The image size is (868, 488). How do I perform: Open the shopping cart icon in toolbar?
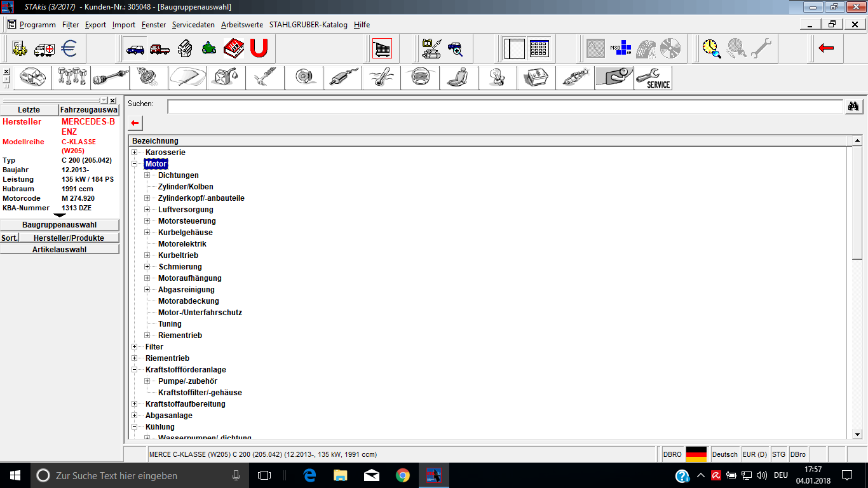[x=383, y=48]
